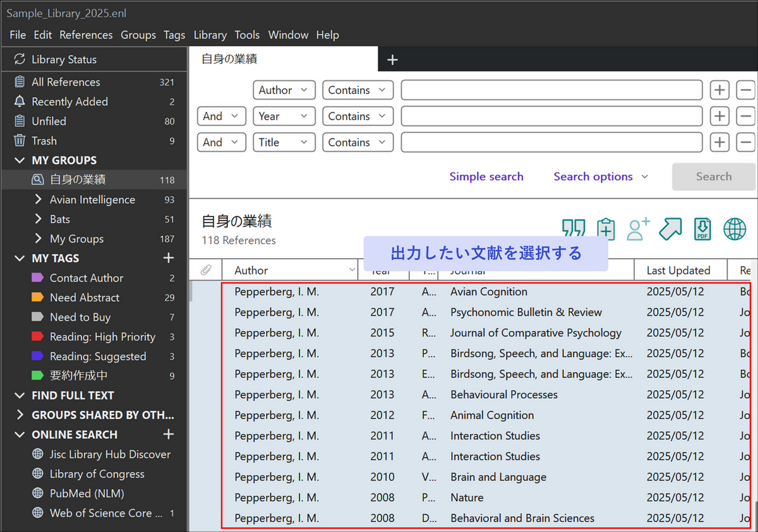Open the File menu
Screen dimensions: 758x532
click(18, 35)
